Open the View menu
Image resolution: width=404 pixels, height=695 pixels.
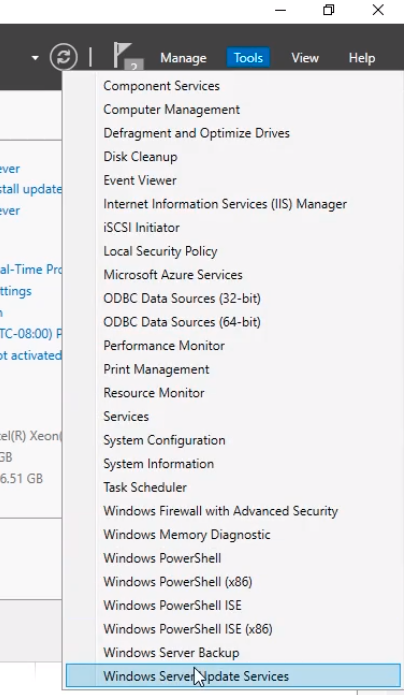[x=305, y=58]
